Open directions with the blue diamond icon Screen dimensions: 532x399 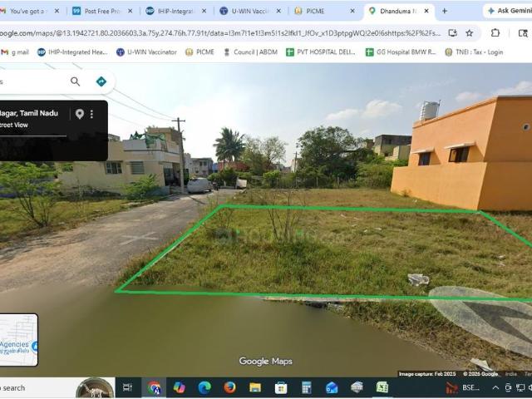click(x=101, y=81)
